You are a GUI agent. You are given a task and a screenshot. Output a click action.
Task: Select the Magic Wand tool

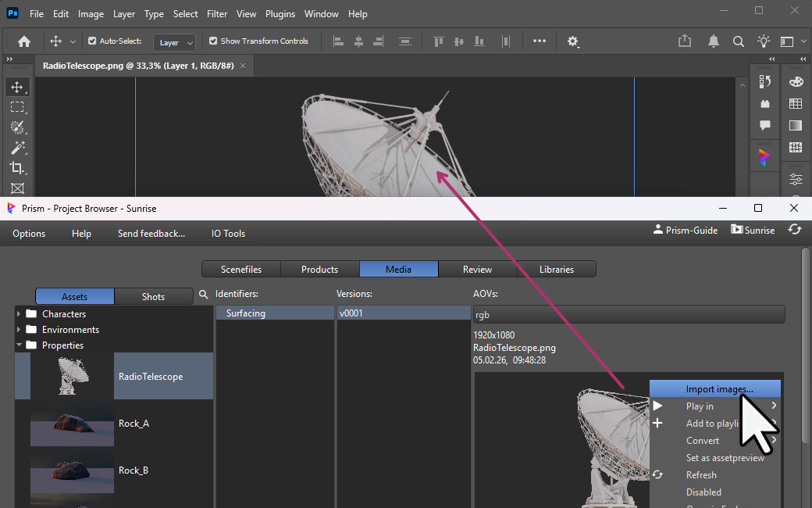click(17, 148)
